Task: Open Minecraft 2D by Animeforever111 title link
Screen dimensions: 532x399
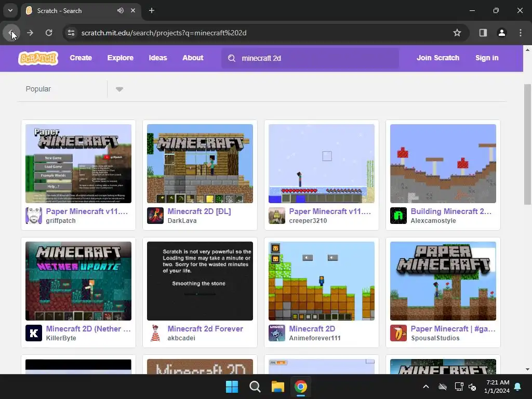Action: [312, 329]
